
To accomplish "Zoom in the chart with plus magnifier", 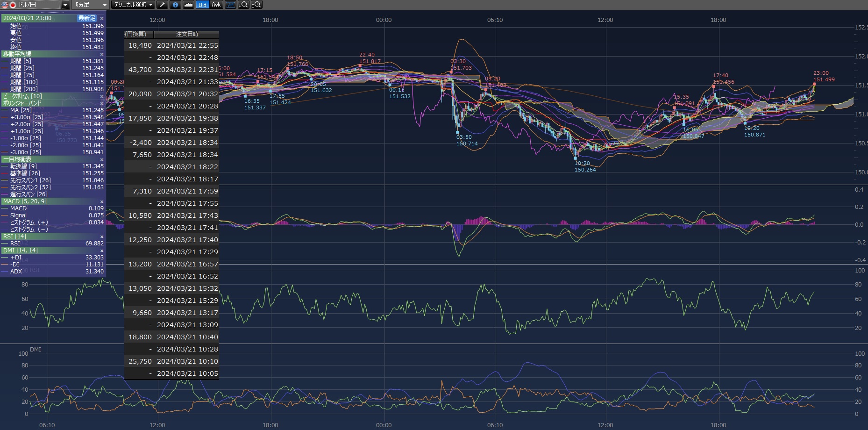I will (256, 5).
